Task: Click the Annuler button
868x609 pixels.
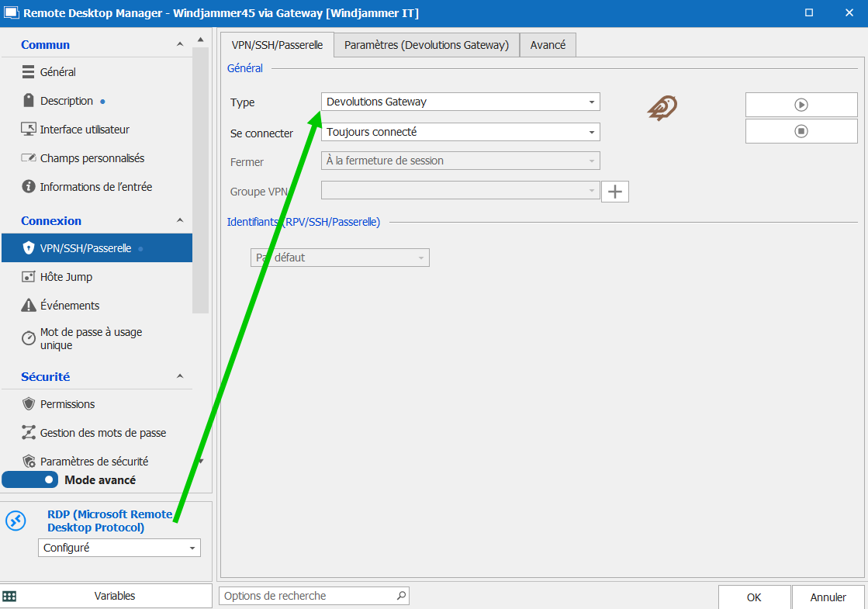Action: [828, 597]
